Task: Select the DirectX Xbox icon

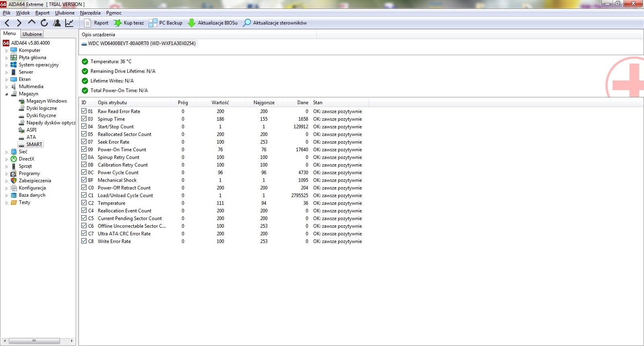Action: (x=14, y=159)
